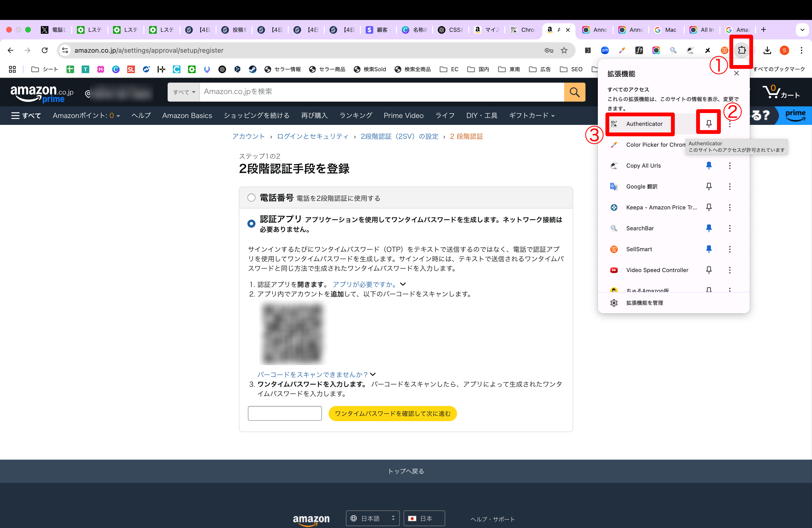Open Prime Video in navigation bar

pyautogui.click(x=404, y=116)
